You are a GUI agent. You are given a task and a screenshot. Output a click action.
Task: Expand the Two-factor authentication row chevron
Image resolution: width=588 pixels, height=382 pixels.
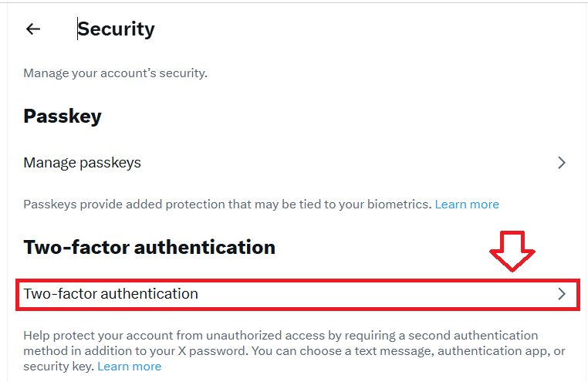point(562,294)
